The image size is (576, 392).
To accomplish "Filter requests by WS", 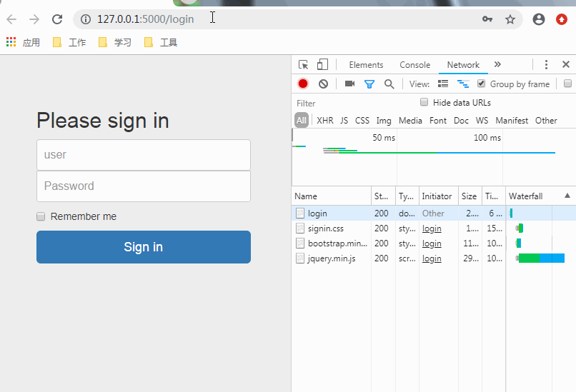I will [482, 121].
